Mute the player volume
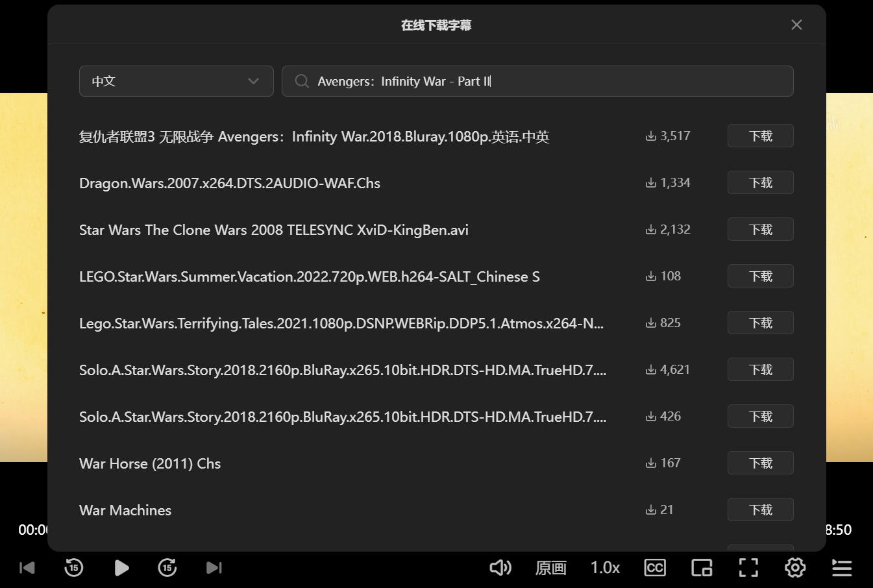Screen dimensions: 873x588 click(x=500, y=568)
